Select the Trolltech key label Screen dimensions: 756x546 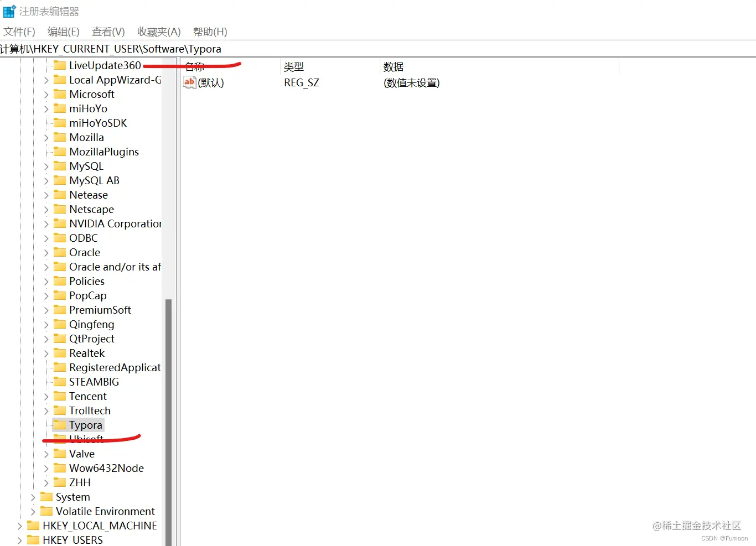pyautogui.click(x=90, y=410)
